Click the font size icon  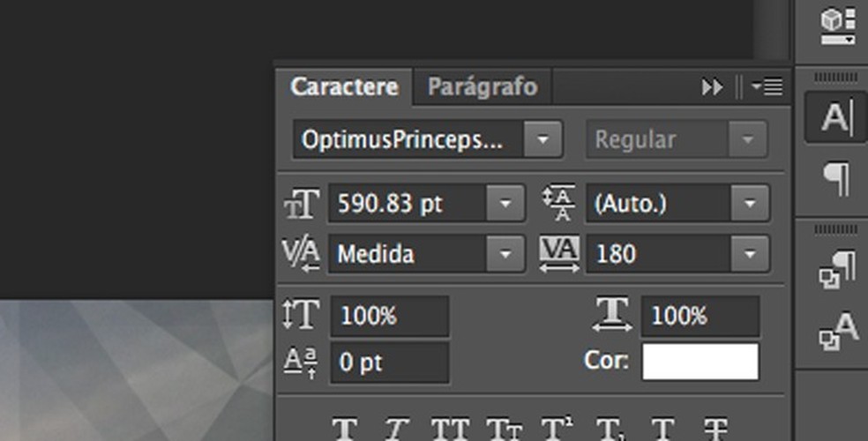(x=302, y=205)
